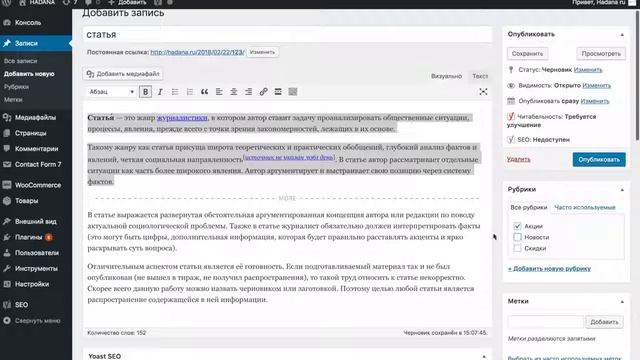Select the Часто используемые tab
Screen dimensions: 640x360
click(584, 207)
